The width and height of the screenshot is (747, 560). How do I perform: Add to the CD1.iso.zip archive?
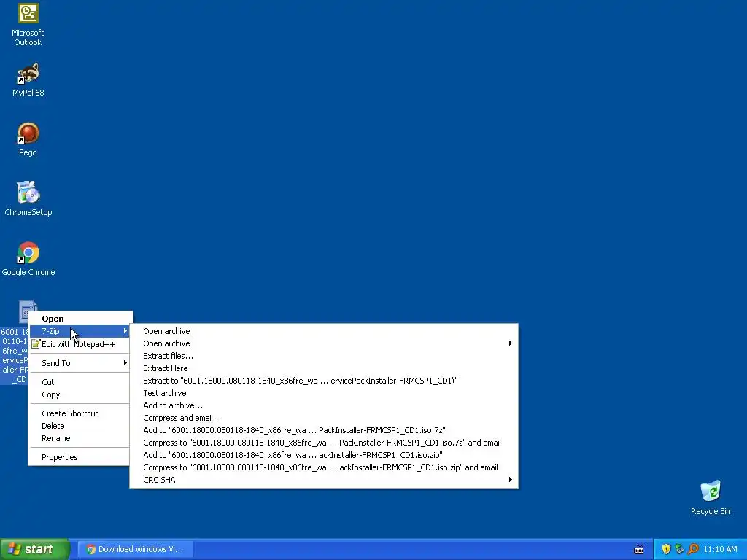coord(324,455)
